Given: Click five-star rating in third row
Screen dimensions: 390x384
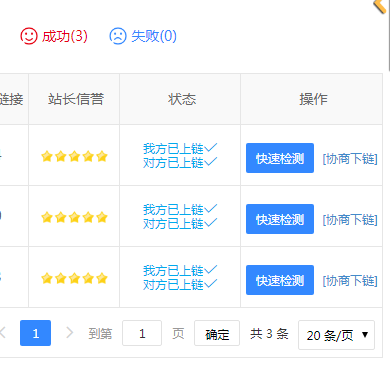Looking at the screenshot, I should pyautogui.click(x=74, y=278).
